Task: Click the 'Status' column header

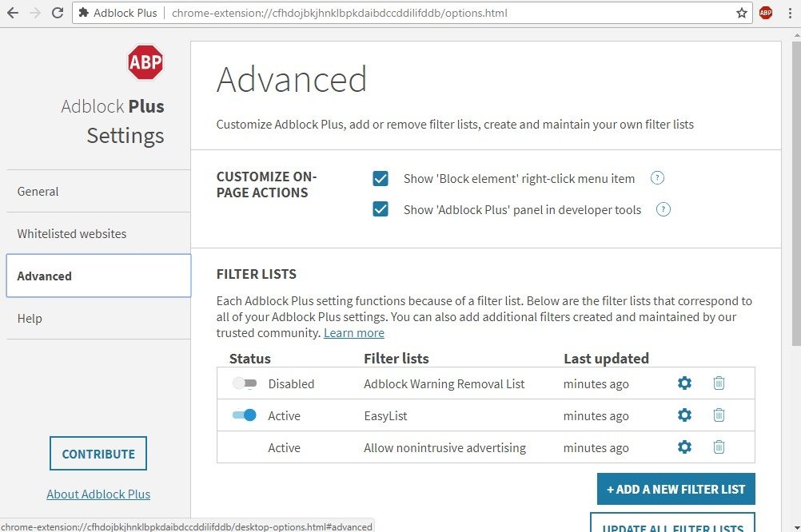Action: pos(249,359)
